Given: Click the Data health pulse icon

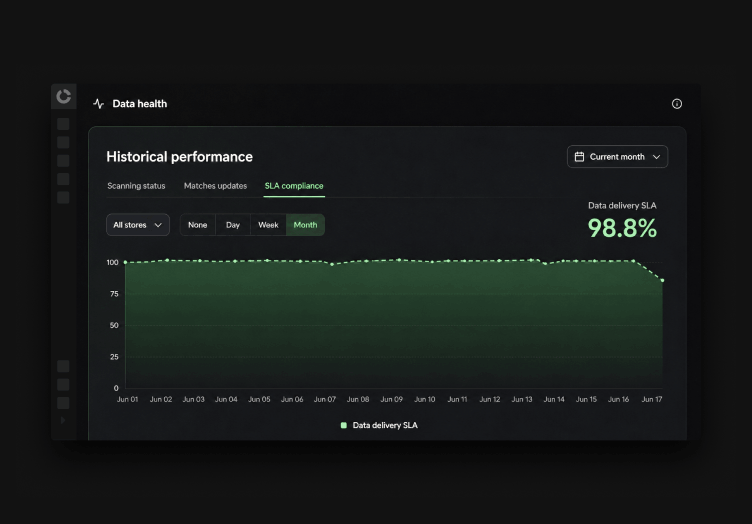Looking at the screenshot, I should (99, 104).
